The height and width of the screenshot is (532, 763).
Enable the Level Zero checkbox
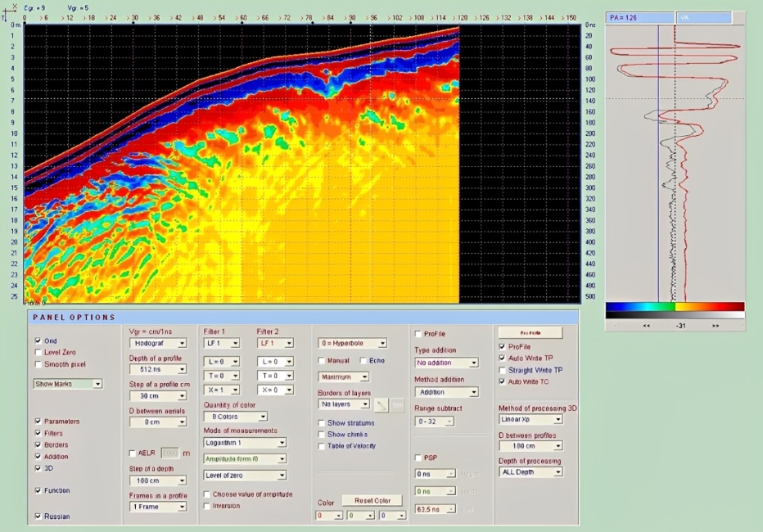coord(38,353)
